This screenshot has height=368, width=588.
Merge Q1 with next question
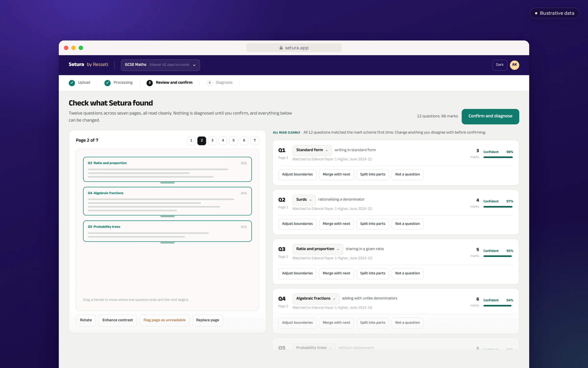pos(336,174)
